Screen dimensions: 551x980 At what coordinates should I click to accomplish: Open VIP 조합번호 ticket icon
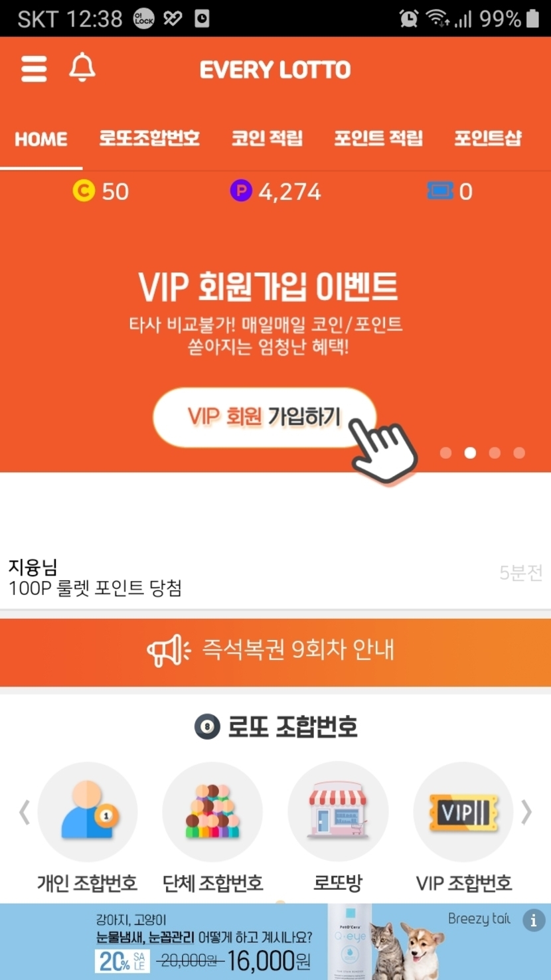click(463, 811)
